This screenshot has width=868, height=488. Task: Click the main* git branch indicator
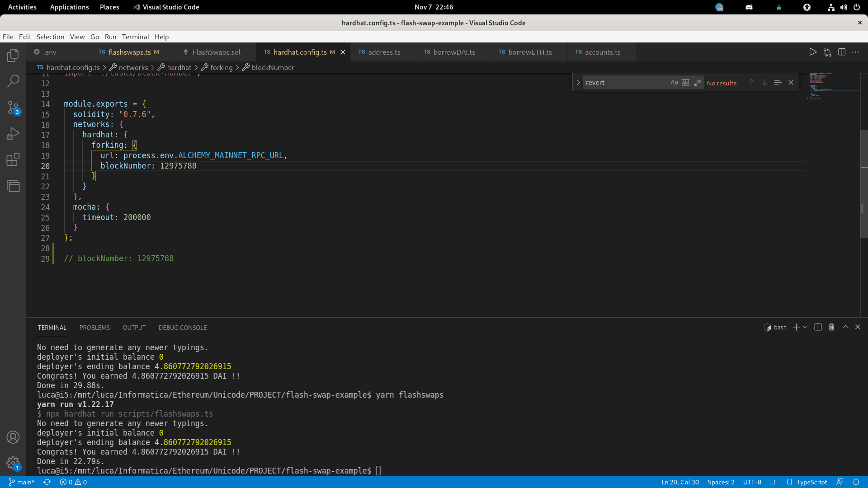(x=22, y=482)
